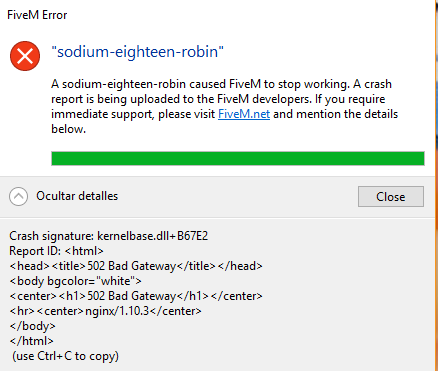Close the FiveM Error dialog
Viewport: 438px width, 371px height.
(391, 197)
